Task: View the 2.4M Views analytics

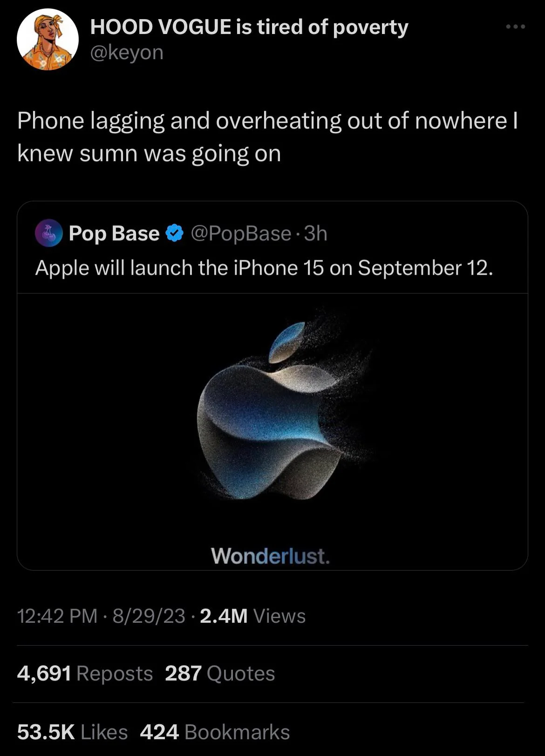Action: coord(252,616)
